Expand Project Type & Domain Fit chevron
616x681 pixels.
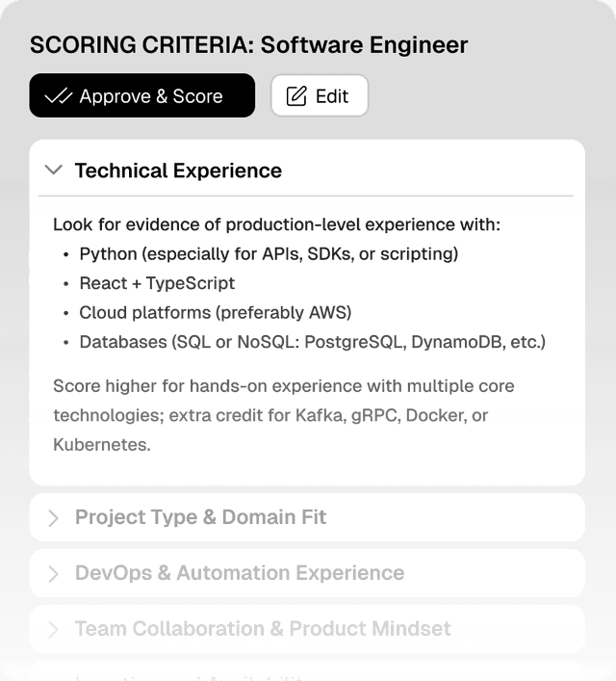coord(54,518)
